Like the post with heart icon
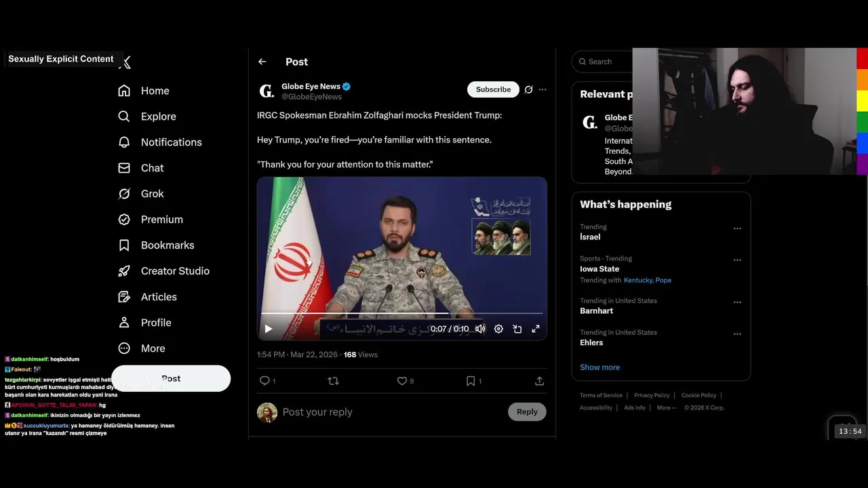The width and height of the screenshot is (868, 488). coord(402,381)
